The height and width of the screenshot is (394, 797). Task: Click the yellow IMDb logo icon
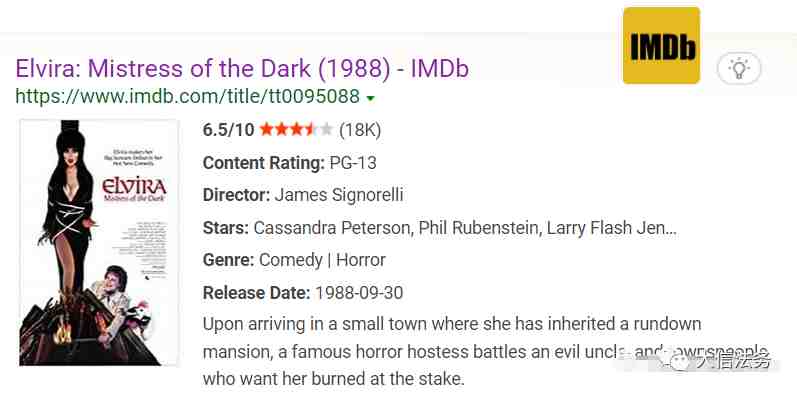tap(661, 45)
